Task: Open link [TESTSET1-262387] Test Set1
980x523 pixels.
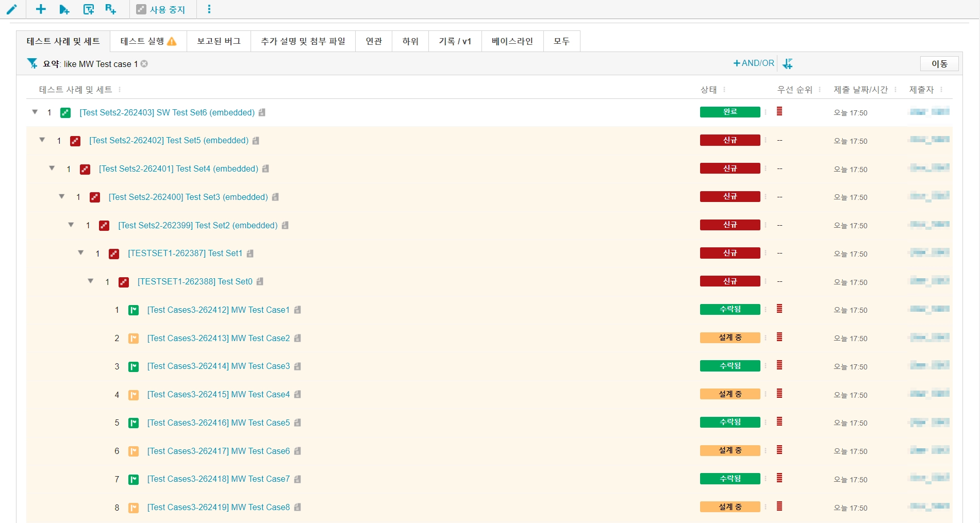Action: coord(185,254)
